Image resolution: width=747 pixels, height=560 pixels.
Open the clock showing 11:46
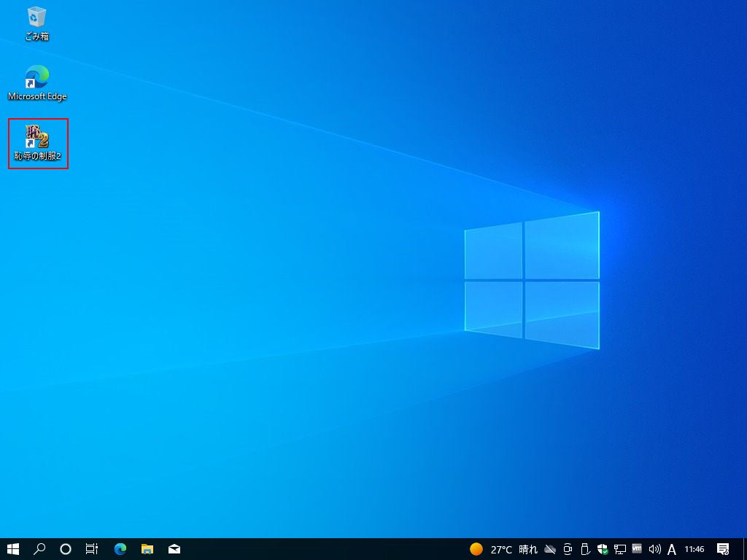click(694, 550)
